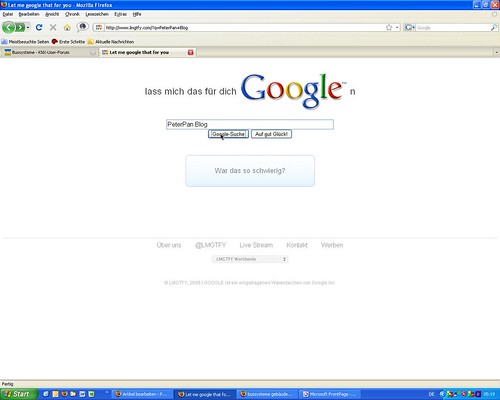Open the back/forward history dropdown arrow
This screenshot has width=500, height=400.
tap(28, 27)
